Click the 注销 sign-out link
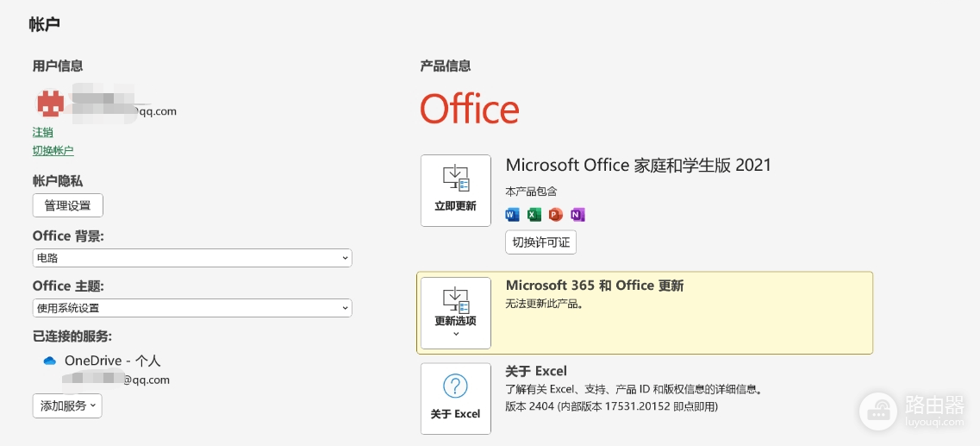This screenshot has height=446, width=980. point(42,132)
